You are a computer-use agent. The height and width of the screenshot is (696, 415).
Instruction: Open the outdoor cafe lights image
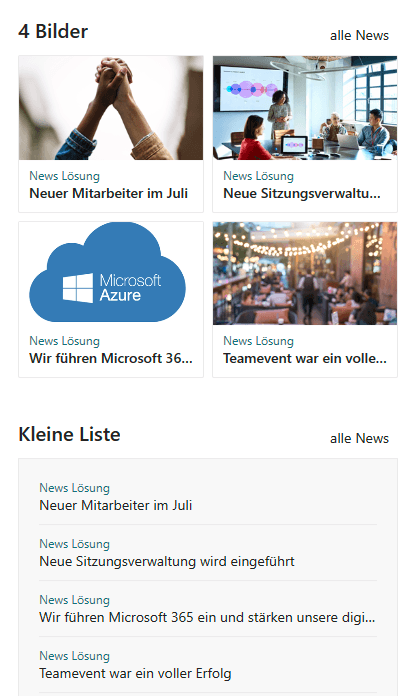click(x=305, y=273)
